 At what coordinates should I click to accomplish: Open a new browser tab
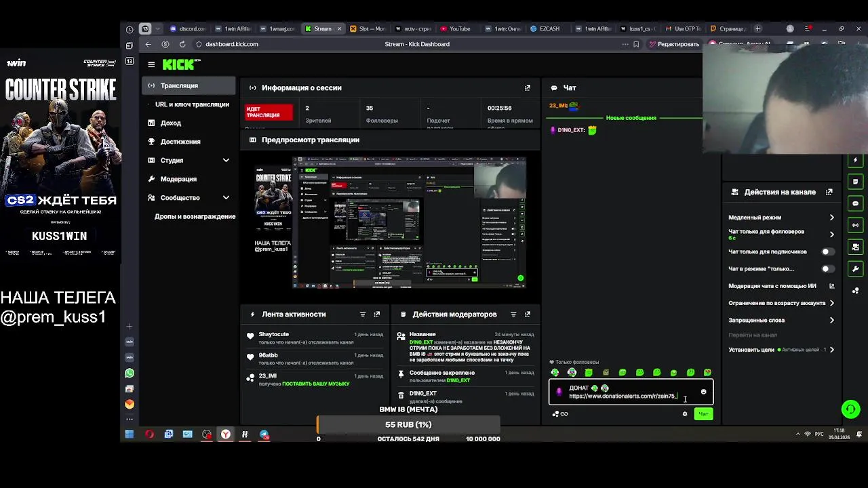[758, 29]
